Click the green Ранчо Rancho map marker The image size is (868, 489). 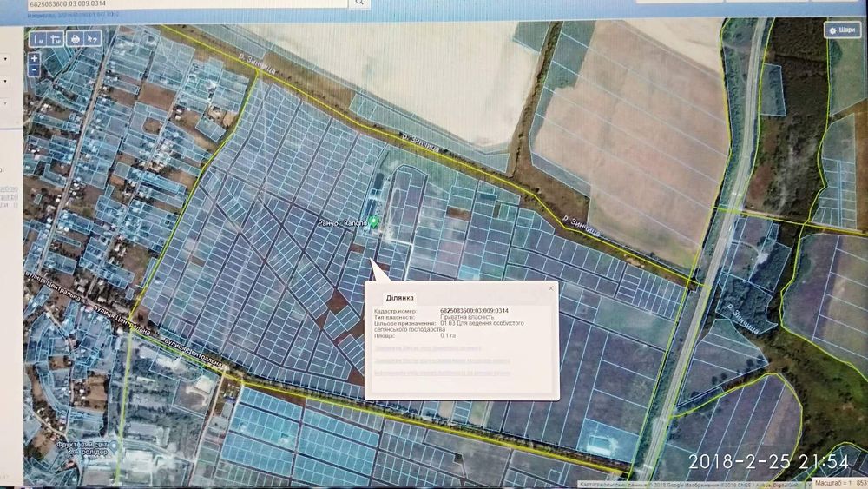tap(374, 222)
